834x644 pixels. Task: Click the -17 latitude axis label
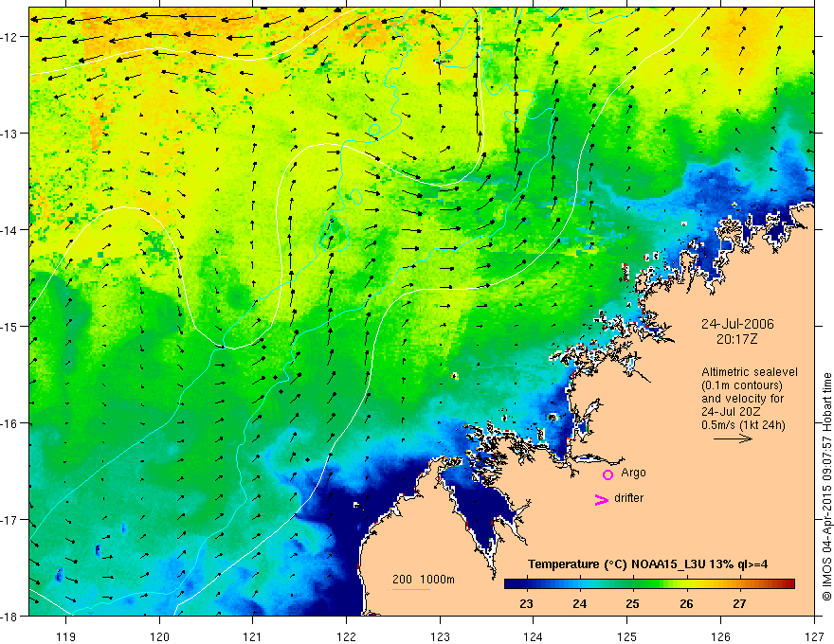(10, 519)
